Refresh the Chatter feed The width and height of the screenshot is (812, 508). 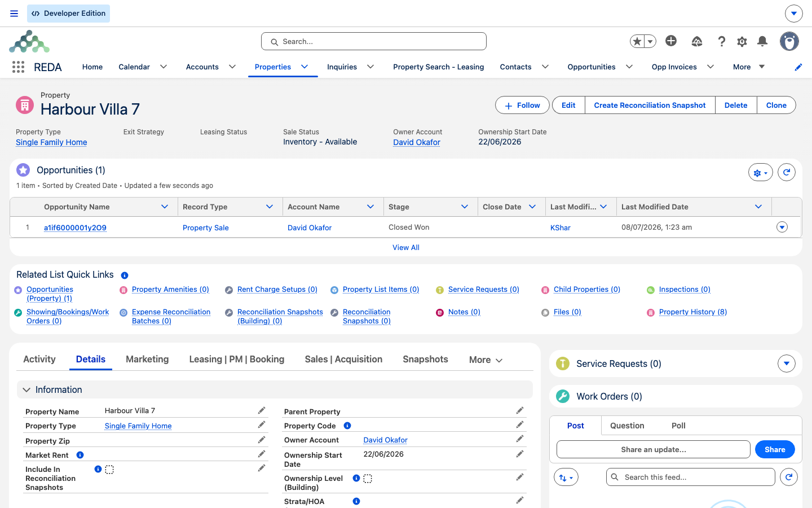click(x=789, y=477)
